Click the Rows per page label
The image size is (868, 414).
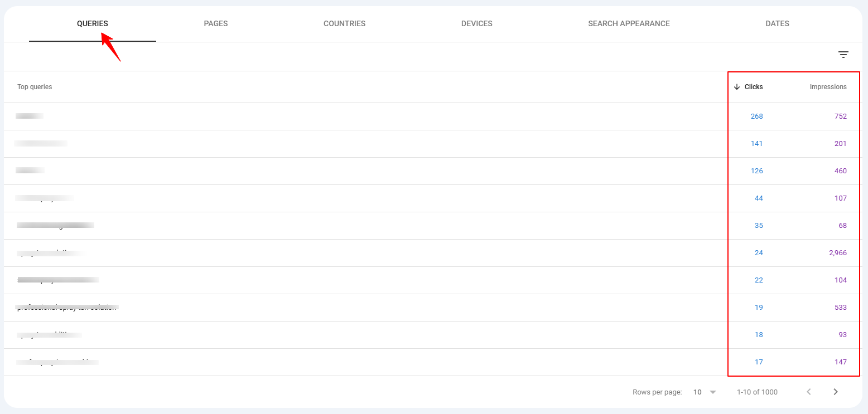click(x=657, y=392)
